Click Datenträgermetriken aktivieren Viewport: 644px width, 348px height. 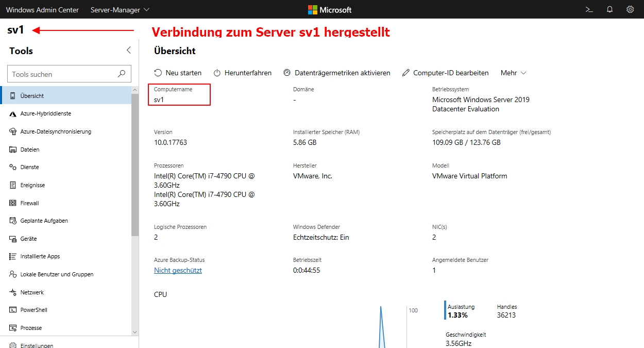(336, 73)
